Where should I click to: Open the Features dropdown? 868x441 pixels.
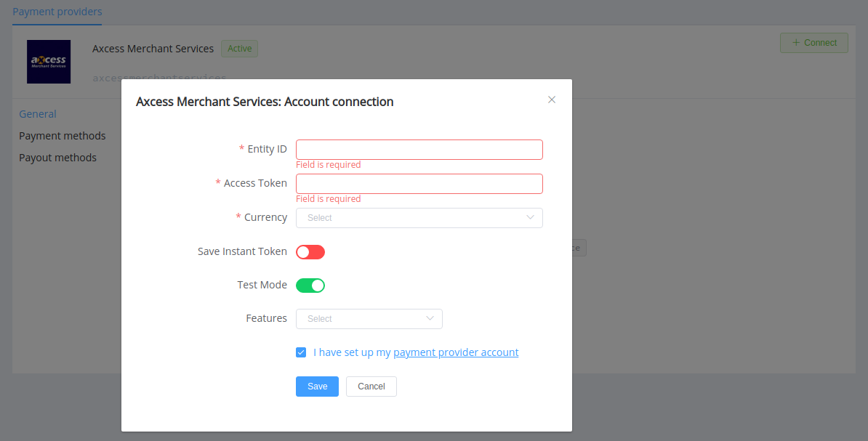coord(369,319)
